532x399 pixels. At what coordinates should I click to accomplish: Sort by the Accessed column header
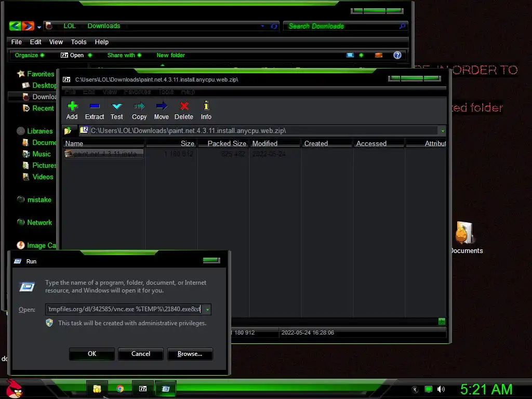click(379, 143)
